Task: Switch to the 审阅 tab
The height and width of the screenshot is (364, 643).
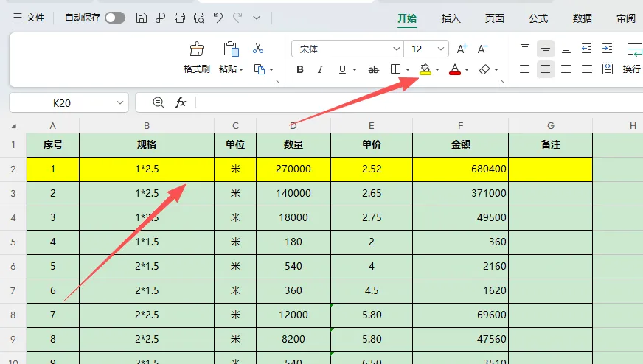Action: tap(626, 18)
